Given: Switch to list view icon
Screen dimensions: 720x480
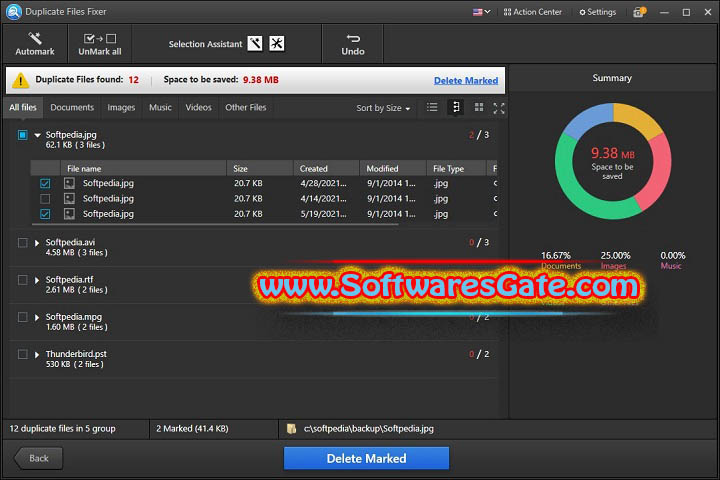Looking at the screenshot, I should [432, 107].
